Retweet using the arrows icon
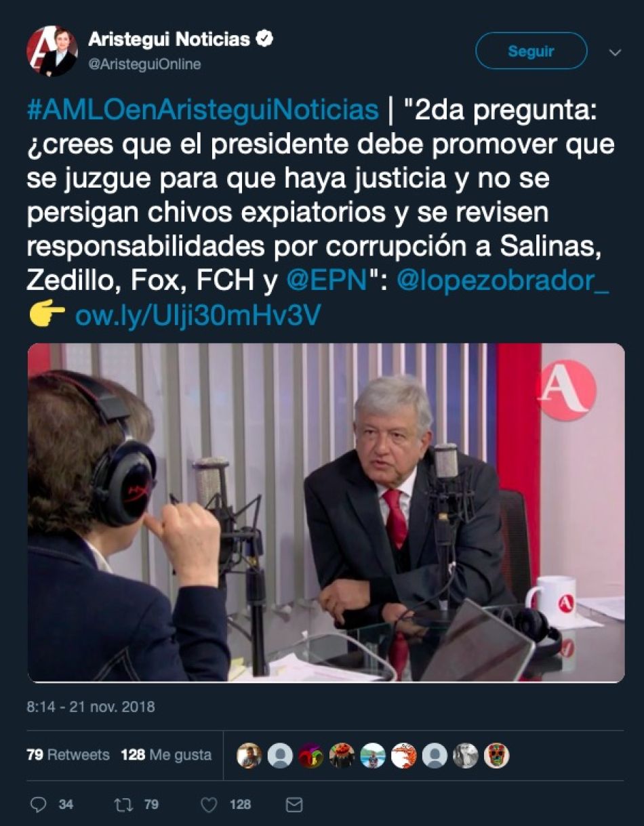Viewport: 644px width, 826px height. [123, 804]
